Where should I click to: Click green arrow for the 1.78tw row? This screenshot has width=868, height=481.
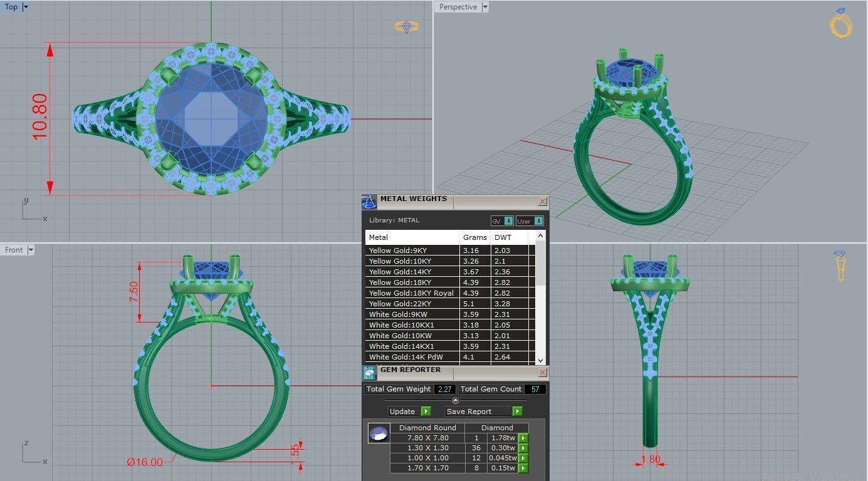tap(523, 438)
